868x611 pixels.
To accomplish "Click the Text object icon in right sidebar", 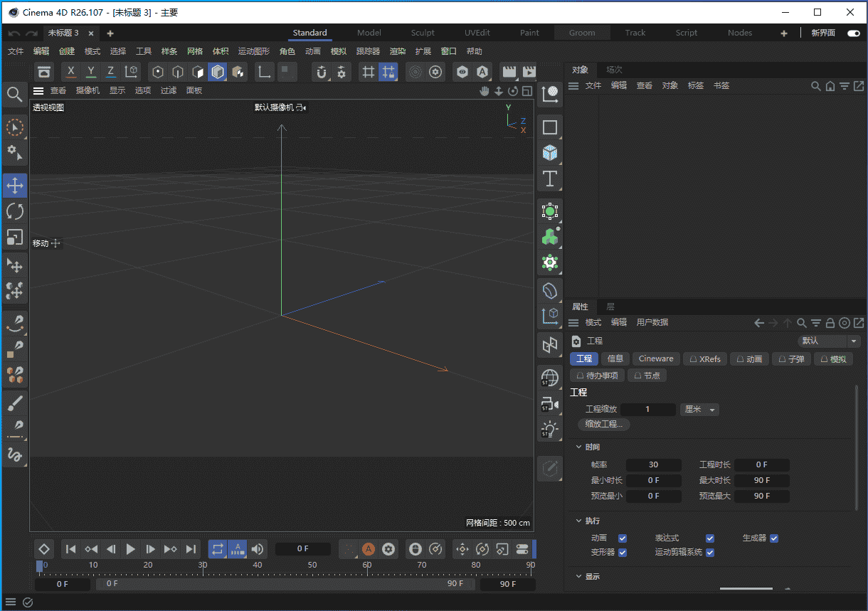I will [549, 179].
